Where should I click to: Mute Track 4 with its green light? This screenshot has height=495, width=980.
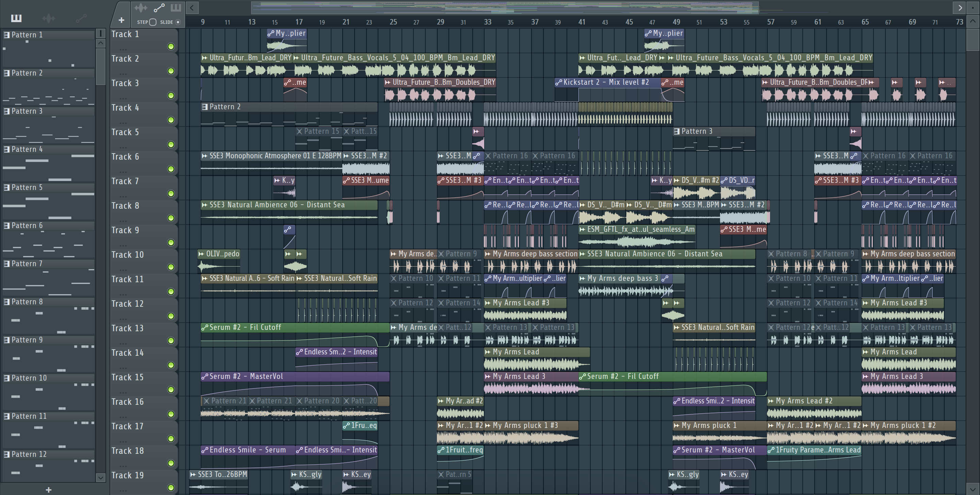[171, 120]
